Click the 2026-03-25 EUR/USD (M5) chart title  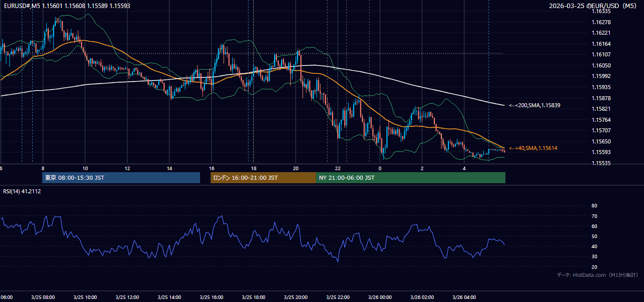coord(593,6)
